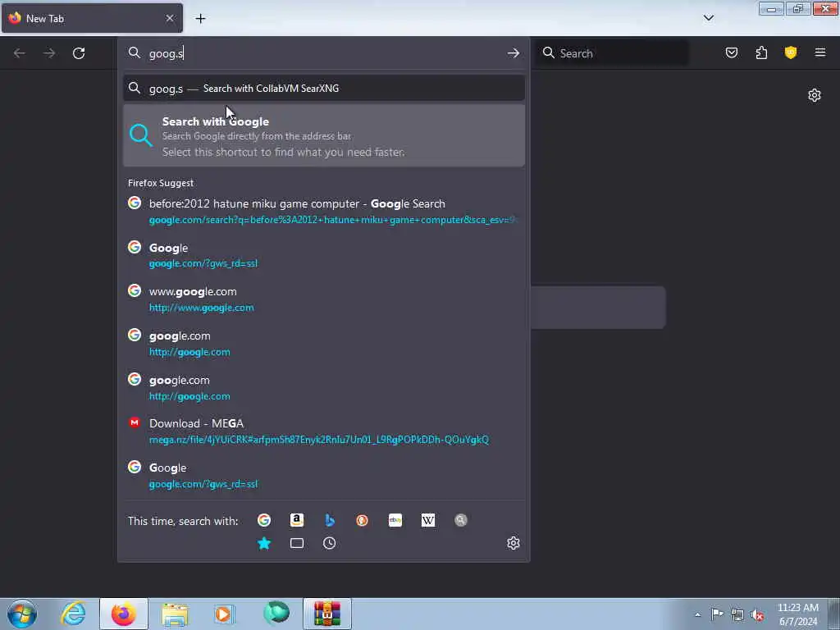Select the Search with Google shortcut
This screenshot has width=840, height=630.
[323, 136]
